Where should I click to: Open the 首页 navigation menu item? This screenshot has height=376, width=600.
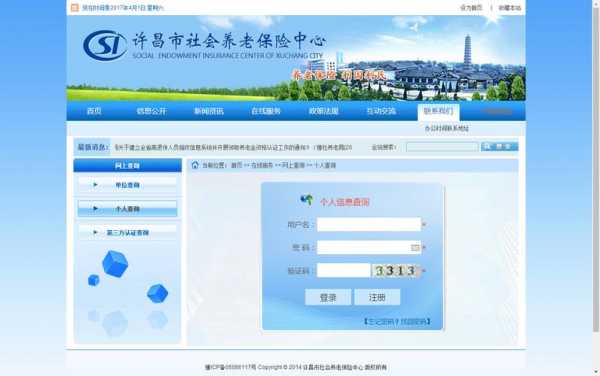pos(94,111)
